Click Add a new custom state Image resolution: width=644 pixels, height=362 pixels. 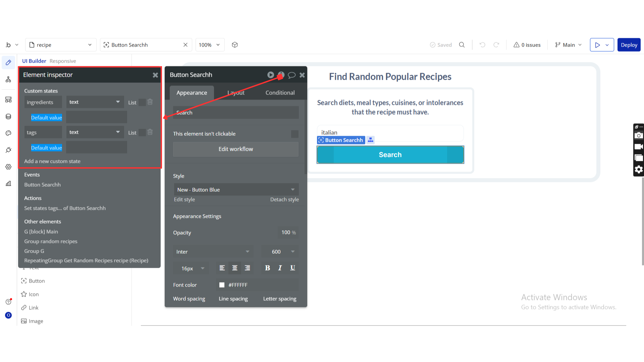[x=52, y=161]
